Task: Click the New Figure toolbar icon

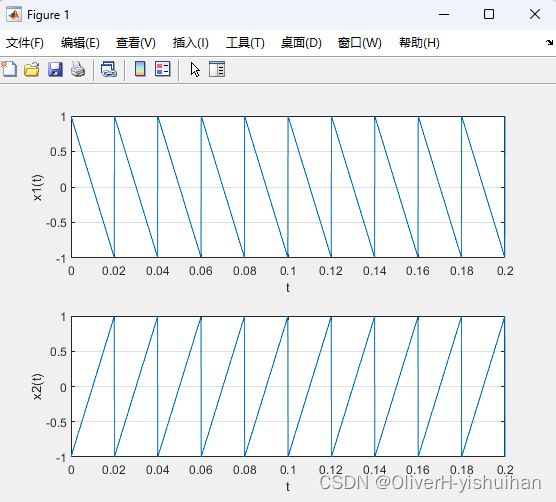Action: (9, 69)
